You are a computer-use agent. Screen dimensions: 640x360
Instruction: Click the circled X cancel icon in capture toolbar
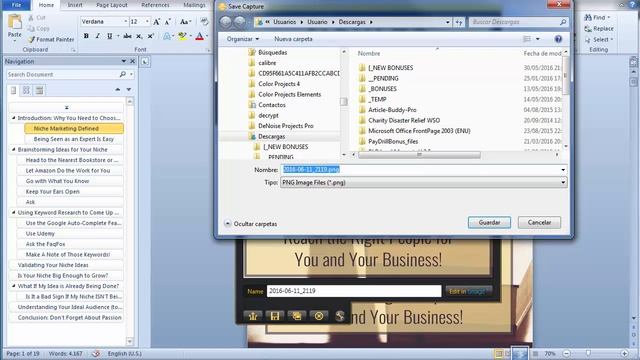pyautogui.click(x=319, y=316)
